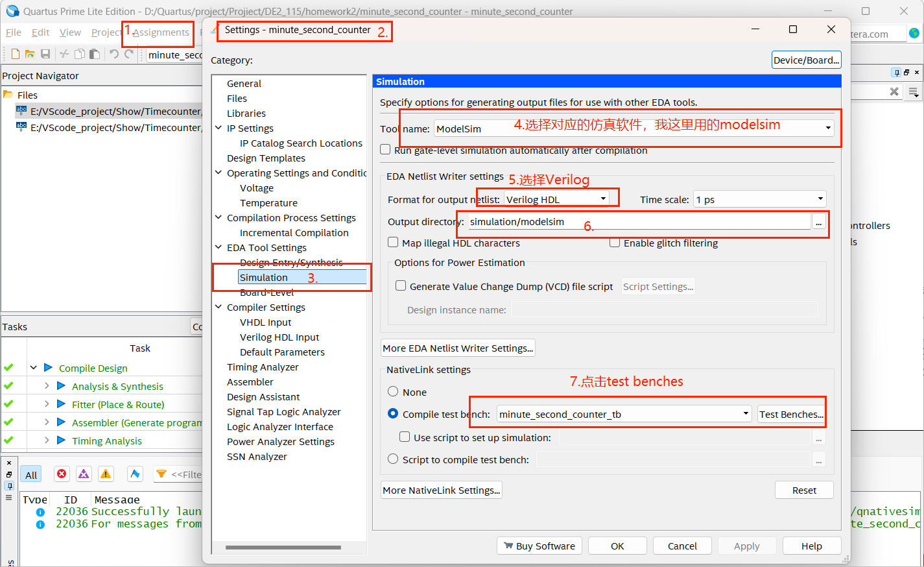Run Compile Design play icon

coord(48,367)
